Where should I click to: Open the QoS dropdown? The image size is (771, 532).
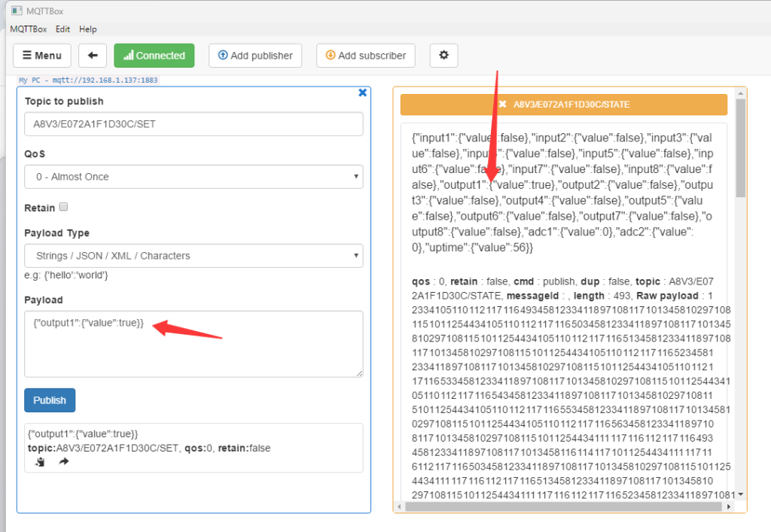[x=194, y=177]
